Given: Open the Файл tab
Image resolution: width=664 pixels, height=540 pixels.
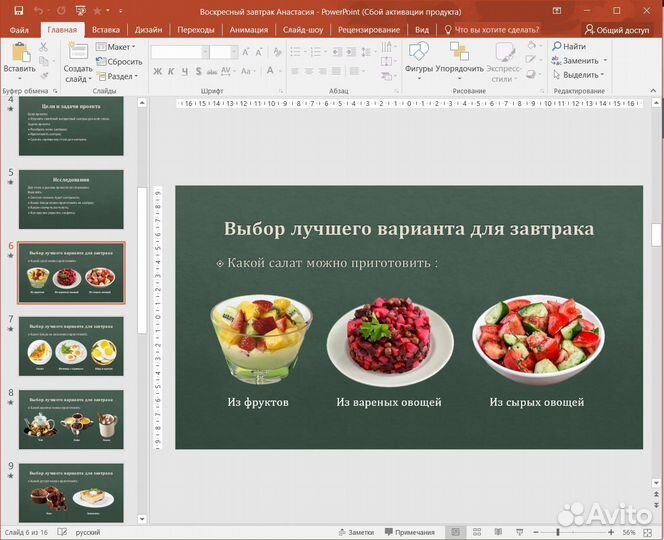Looking at the screenshot, I should coord(19,30).
